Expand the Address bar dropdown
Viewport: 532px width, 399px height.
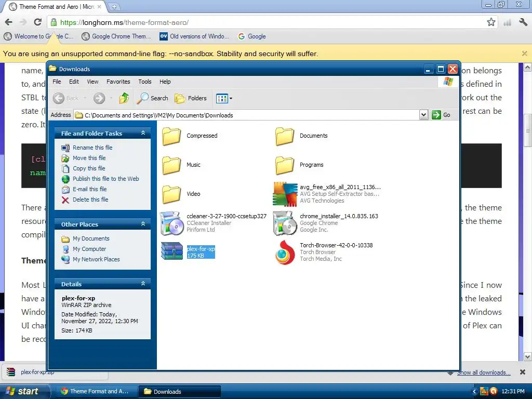coord(423,115)
